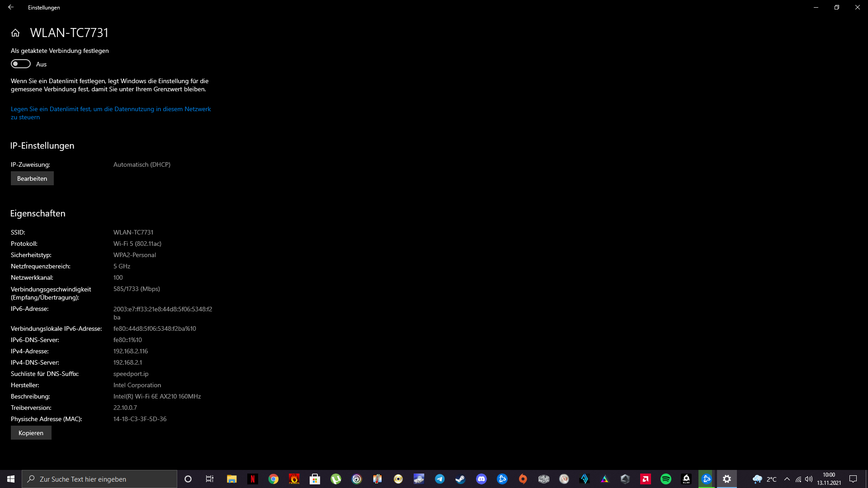Open the Windows Start menu
Viewport: 868px width, 488px height.
tap(11, 479)
